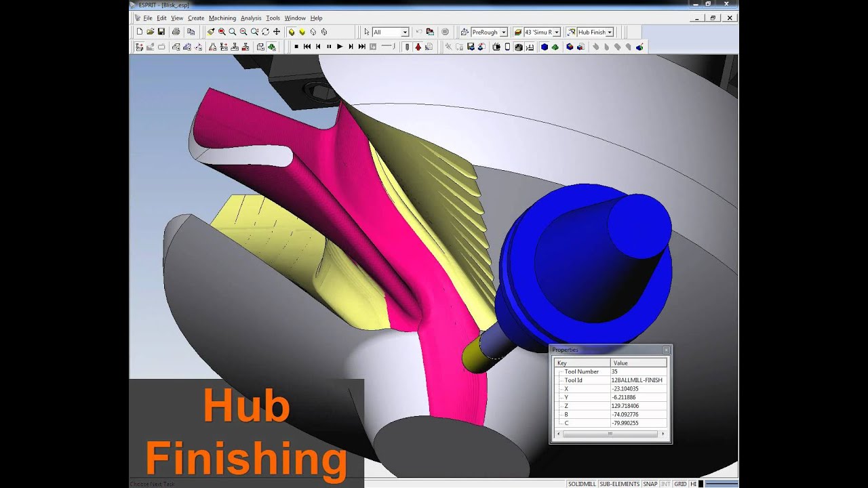This screenshot has width=868, height=488.
Task: Open the Machining menu
Action: 222,18
